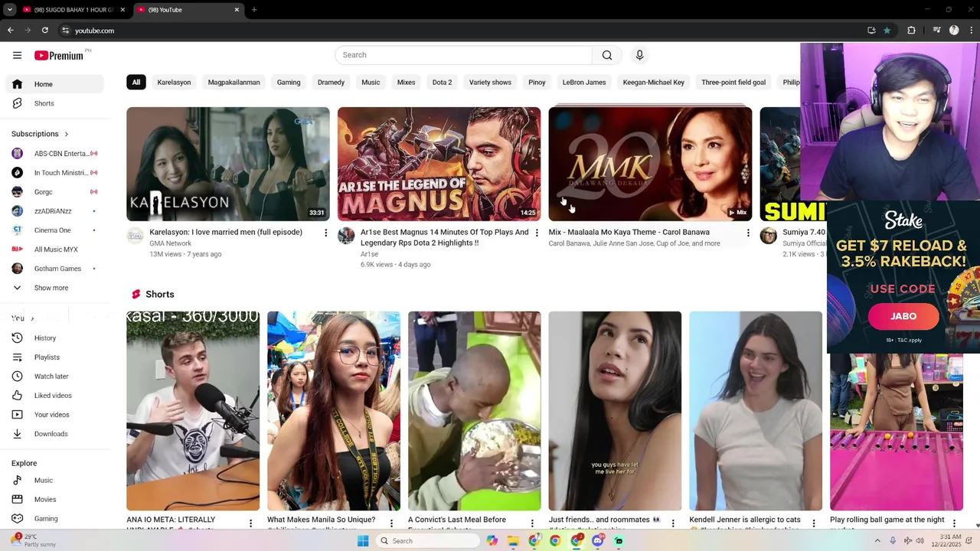The height and width of the screenshot is (551, 980).
Task: Open Watch later list
Action: (x=54, y=377)
